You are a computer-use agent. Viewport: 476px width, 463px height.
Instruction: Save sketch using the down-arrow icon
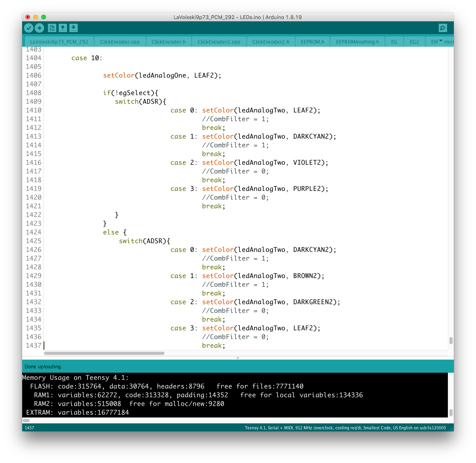73,28
